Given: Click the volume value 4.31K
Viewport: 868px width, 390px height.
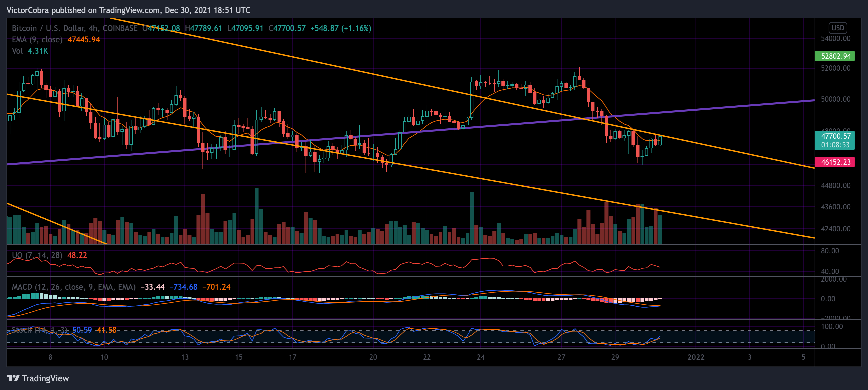Looking at the screenshot, I should click(x=37, y=51).
